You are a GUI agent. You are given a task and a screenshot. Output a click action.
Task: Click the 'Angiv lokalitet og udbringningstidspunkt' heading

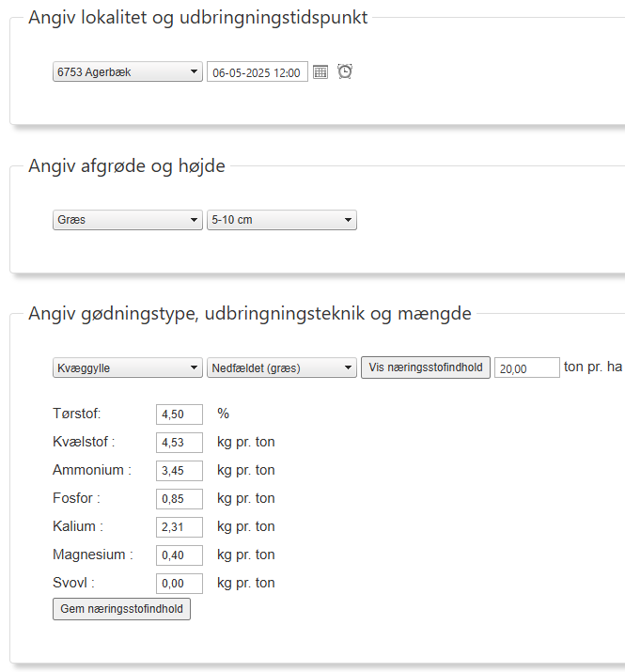pyautogui.click(x=198, y=18)
